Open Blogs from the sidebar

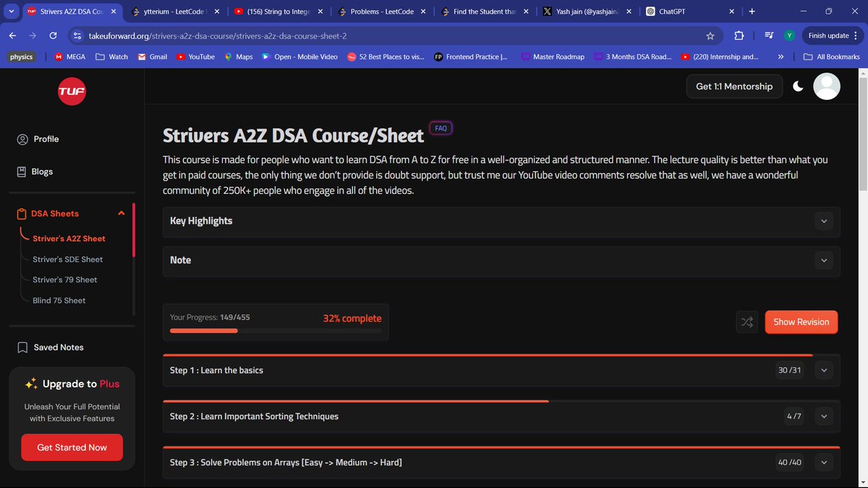pyautogui.click(x=21, y=171)
